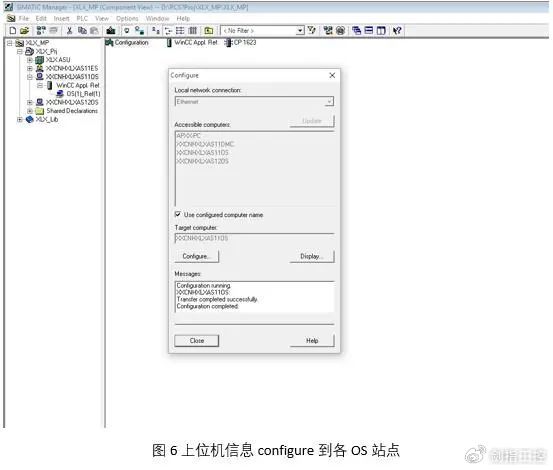Image resolution: width=553 pixels, height=470 pixels.
Task: Open the File menu
Action: (x=24, y=18)
